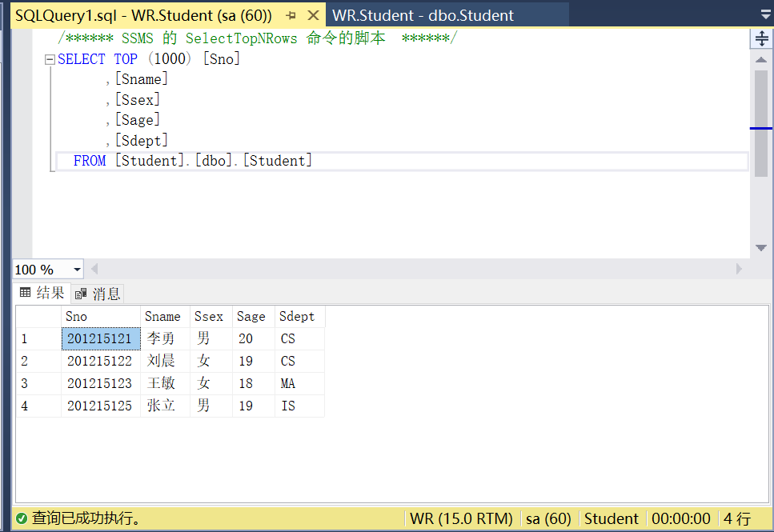Switch to WR.Student - dbo.Student tab
The height and width of the screenshot is (532, 774).
[423, 15]
